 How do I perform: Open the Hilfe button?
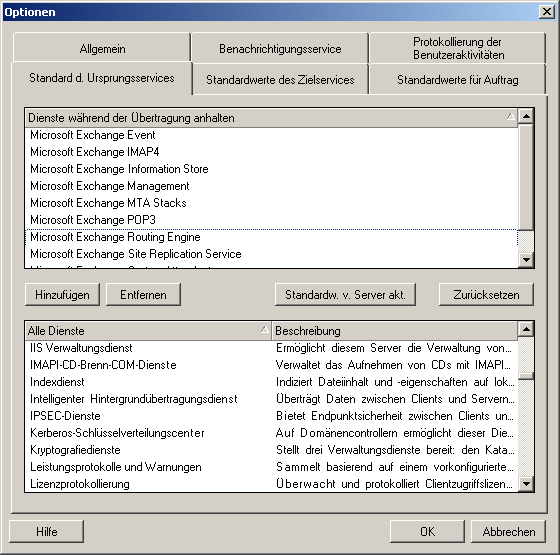[46, 531]
